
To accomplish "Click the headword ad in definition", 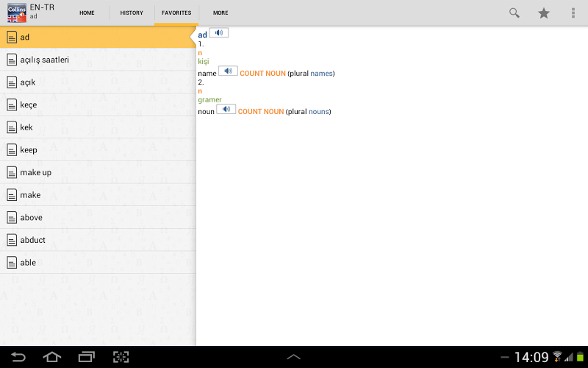I will [203, 35].
